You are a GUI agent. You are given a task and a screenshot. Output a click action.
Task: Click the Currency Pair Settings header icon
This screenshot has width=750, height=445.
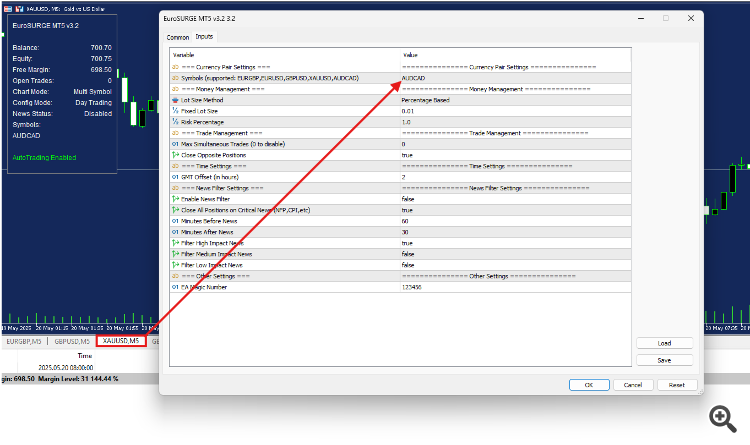175,67
